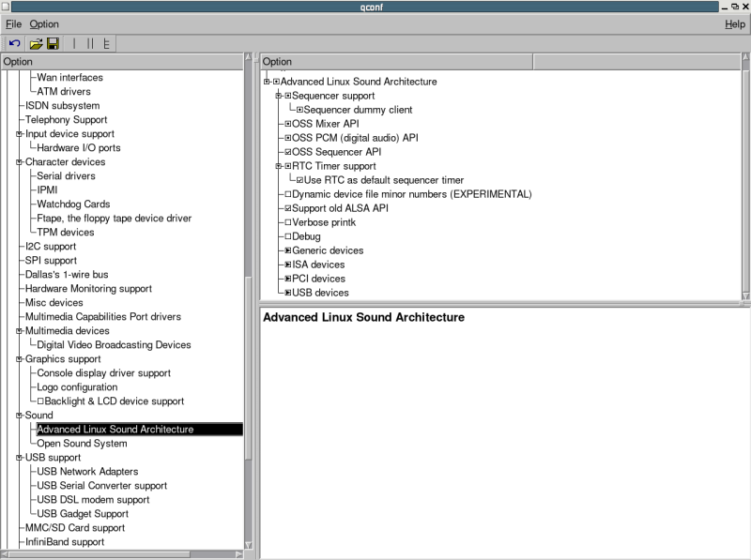Select Telephony Support entry
This screenshot has height=560, width=751.
coord(66,120)
